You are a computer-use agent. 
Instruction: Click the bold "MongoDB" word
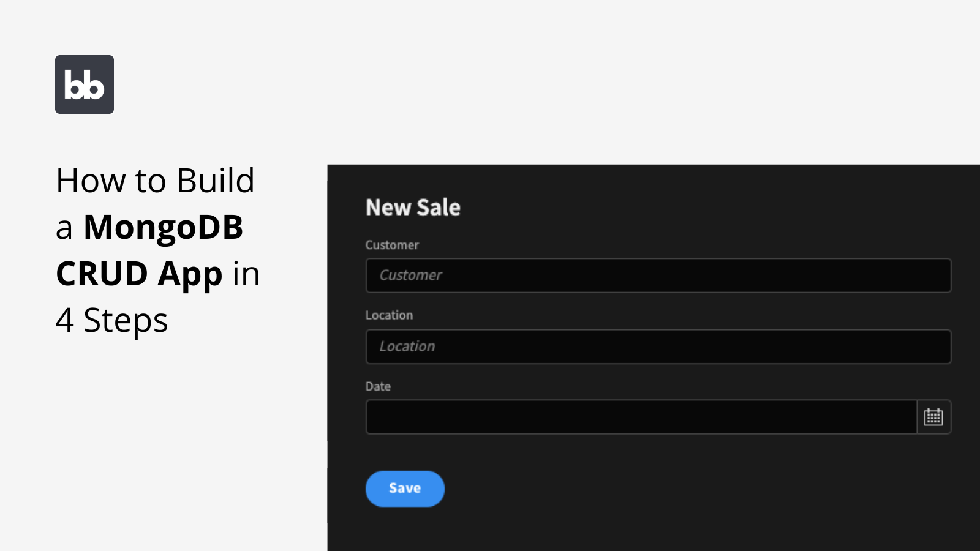tap(164, 228)
